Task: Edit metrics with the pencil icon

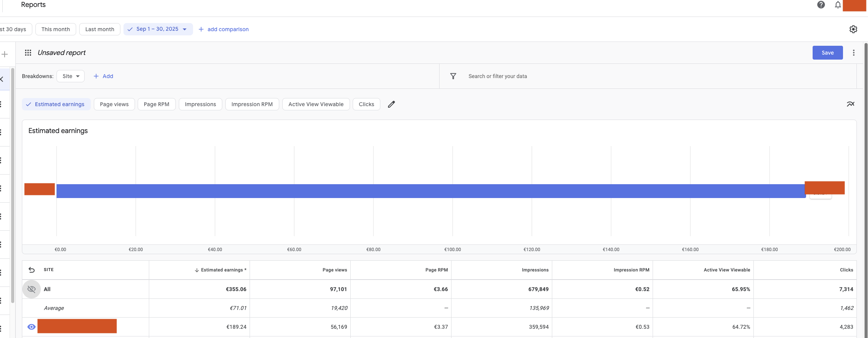Action: click(391, 104)
